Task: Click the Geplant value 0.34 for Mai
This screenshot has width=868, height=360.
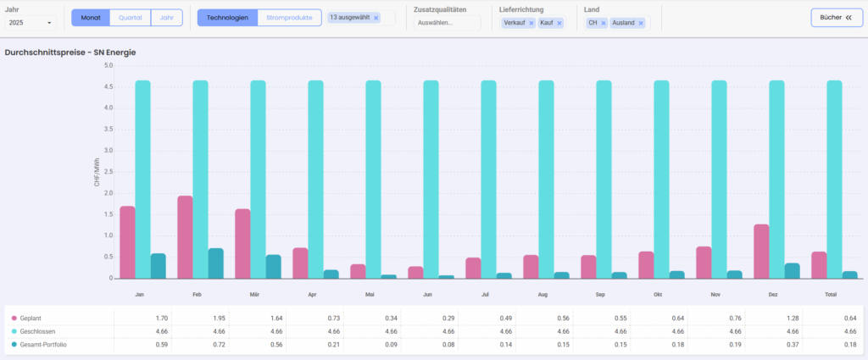Action: click(393, 318)
